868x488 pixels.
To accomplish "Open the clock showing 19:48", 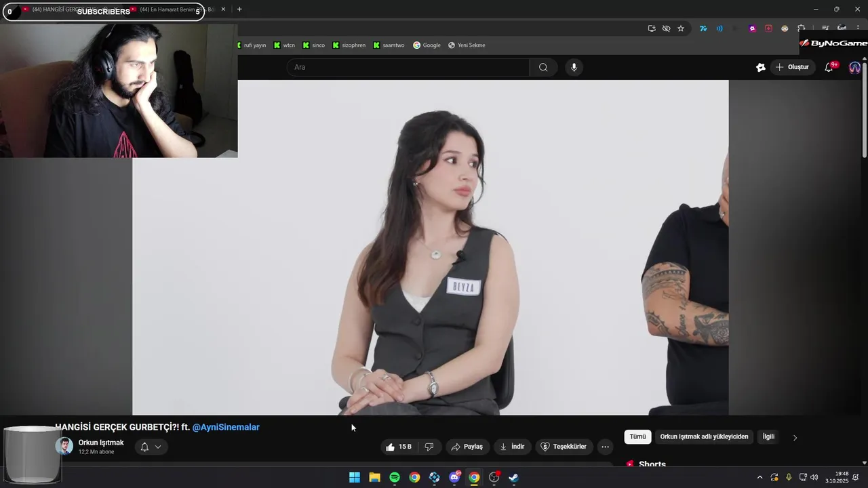I will (x=837, y=477).
